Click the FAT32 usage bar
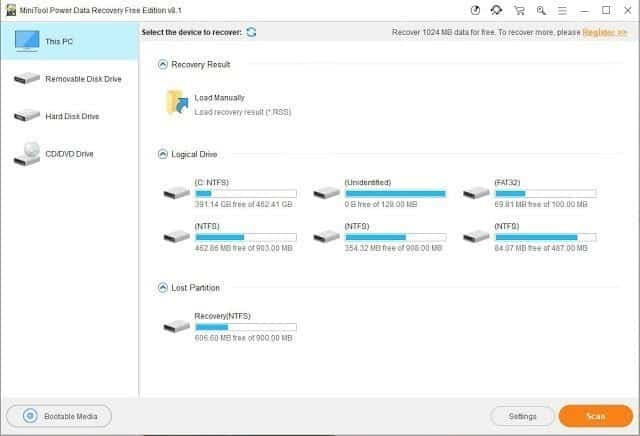 [545, 194]
